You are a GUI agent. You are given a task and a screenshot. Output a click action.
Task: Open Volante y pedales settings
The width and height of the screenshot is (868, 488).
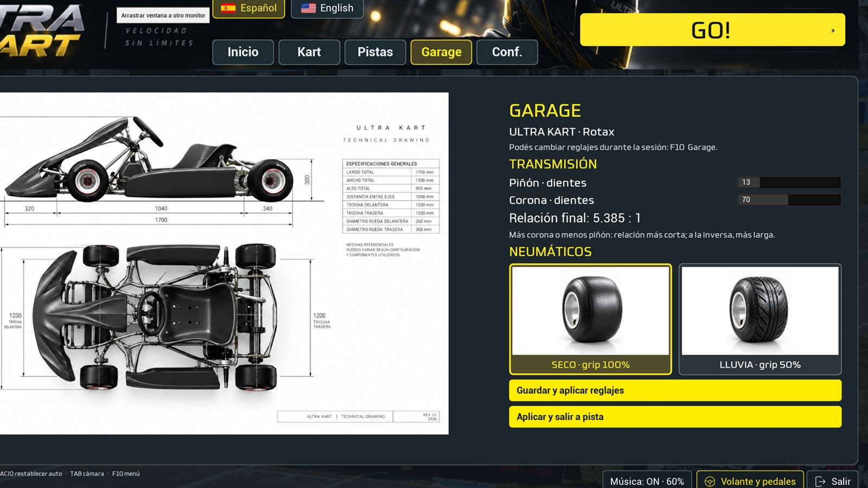tap(750, 481)
